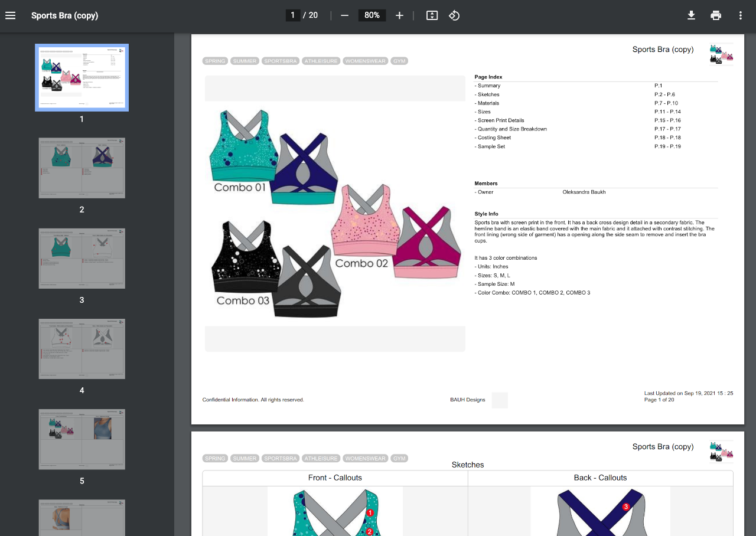The height and width of the screenshot is (536, 756).
Task: Click the '- Costing Sheet' index entry
Action: tap(493, 138)
